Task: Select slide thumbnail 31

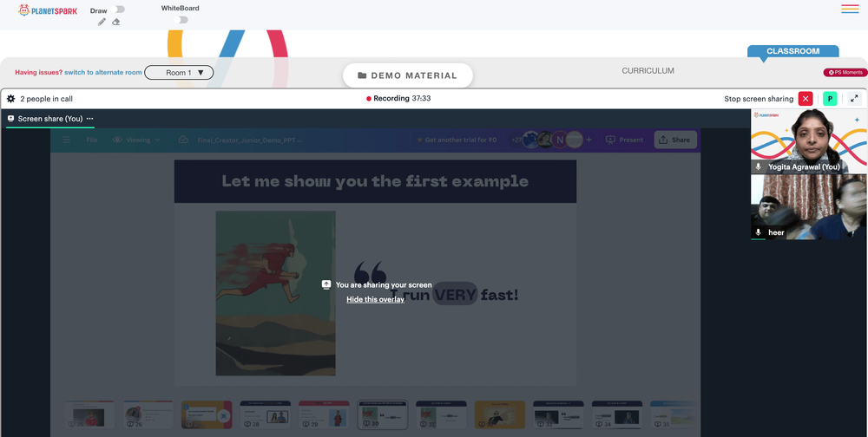Action: pyautogui.click(x=441, y=414)
